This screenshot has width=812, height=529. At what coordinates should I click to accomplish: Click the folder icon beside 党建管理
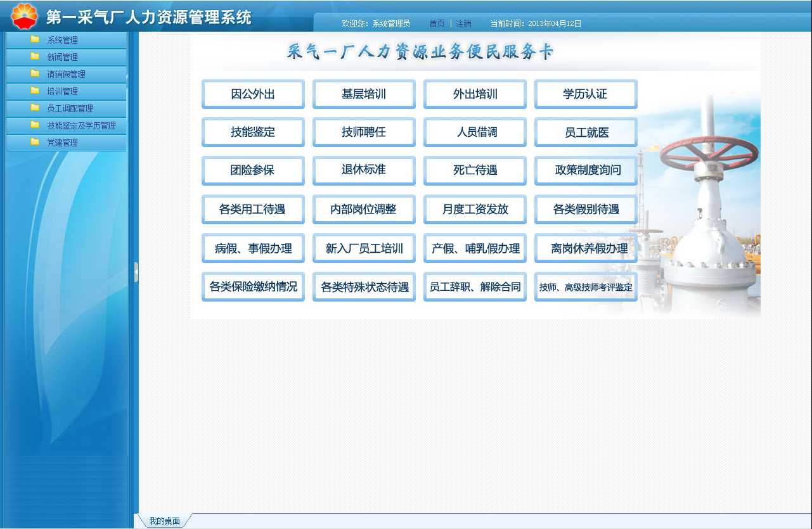pyautogui.click(x=35, y=142)
